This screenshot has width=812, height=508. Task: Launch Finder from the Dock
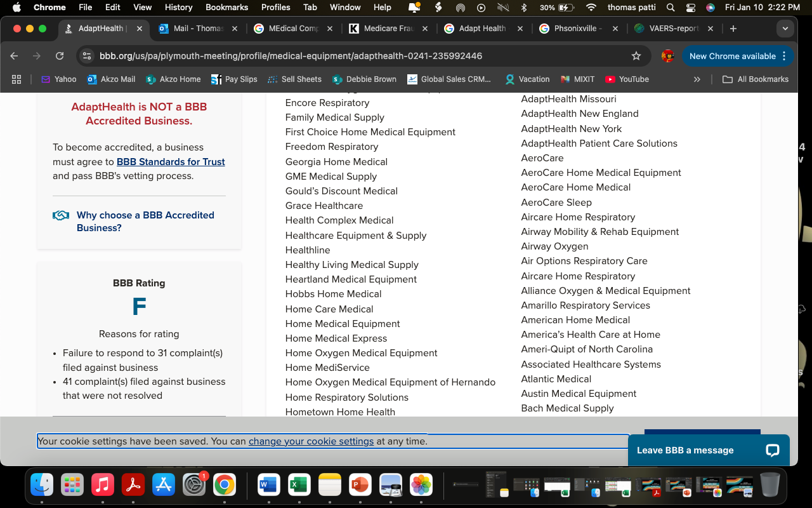pos(43,485)
